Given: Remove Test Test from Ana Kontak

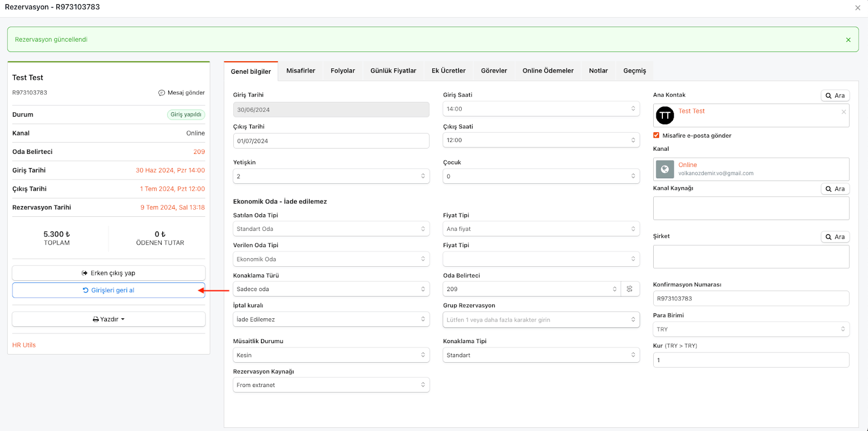Looking at the screenshot, I should tap(844, 112).
